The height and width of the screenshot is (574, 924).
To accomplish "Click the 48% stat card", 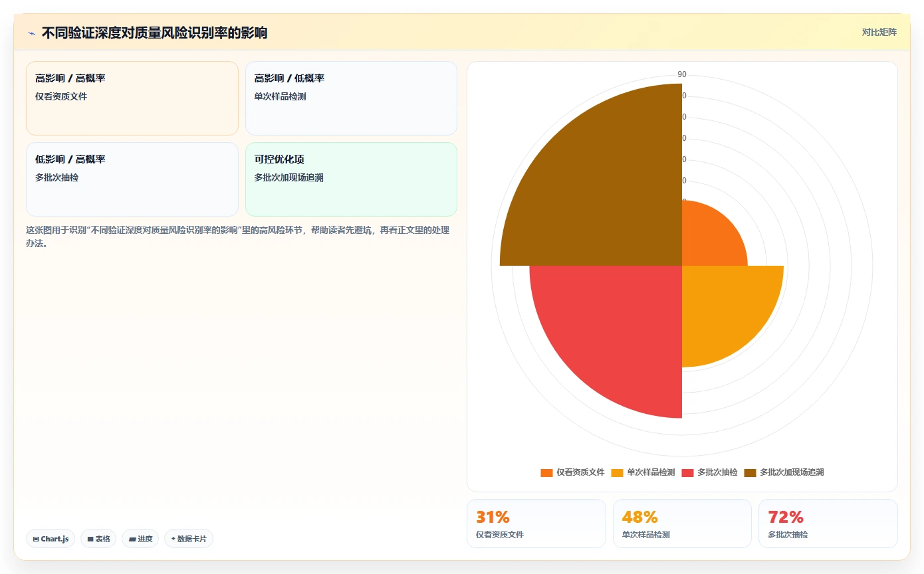I will coord(682,524).
